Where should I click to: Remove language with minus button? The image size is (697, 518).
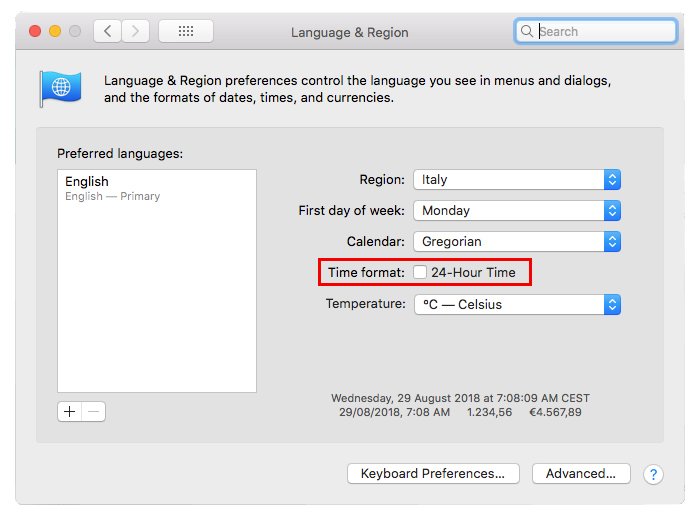pos(93,411)
